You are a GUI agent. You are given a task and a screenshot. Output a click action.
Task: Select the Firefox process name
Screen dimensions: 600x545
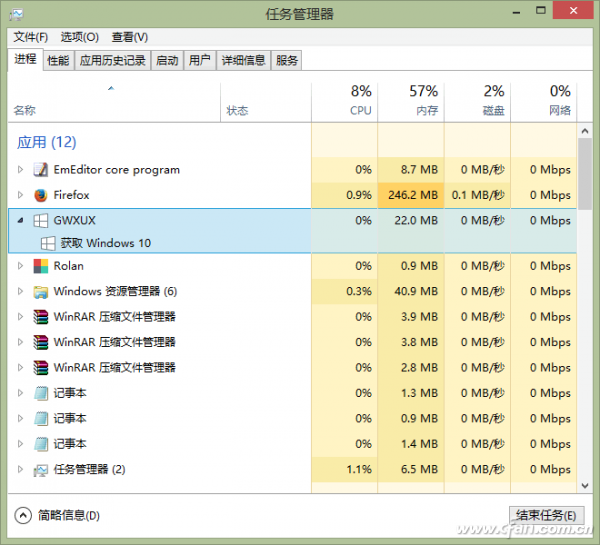(71, 195)
